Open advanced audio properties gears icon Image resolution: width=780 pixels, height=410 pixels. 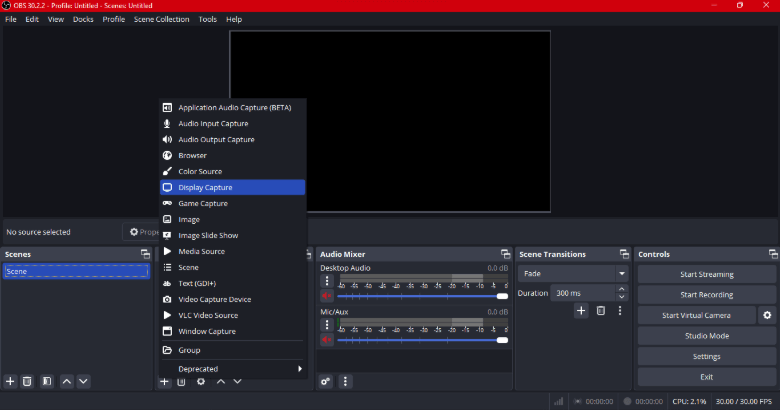pos(326,382)
